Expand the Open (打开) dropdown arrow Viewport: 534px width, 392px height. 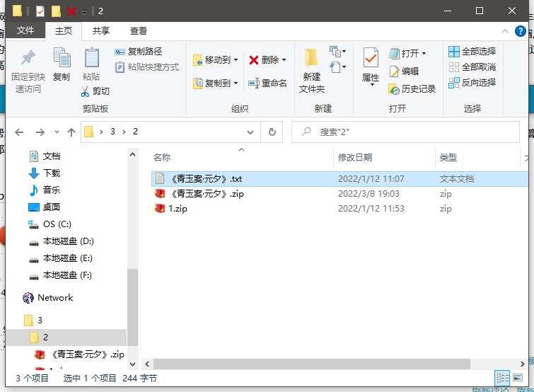(x=424, y=53)
